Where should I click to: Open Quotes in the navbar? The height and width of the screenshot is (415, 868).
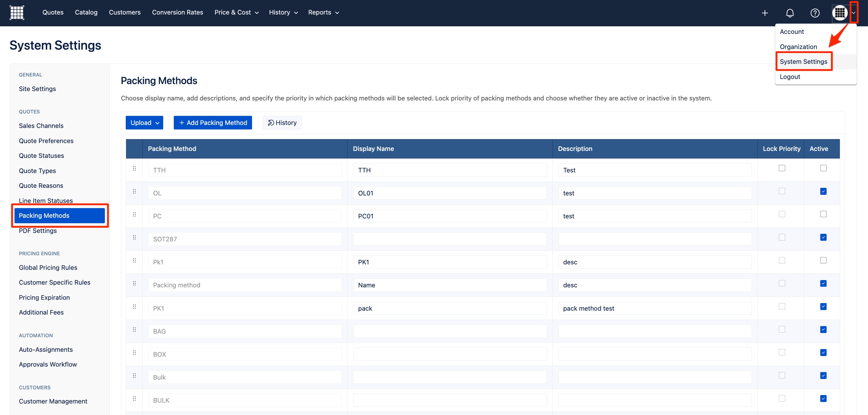click(53, 12)
